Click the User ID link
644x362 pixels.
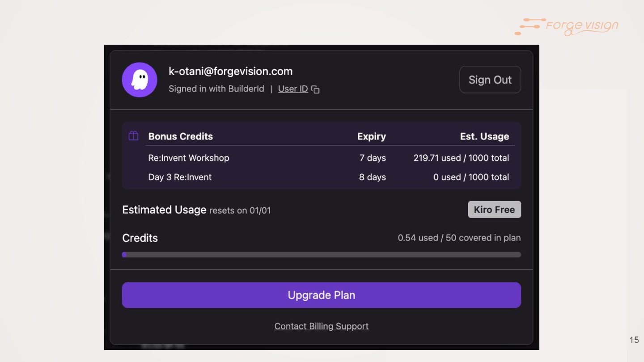click(x=293, y=89)
